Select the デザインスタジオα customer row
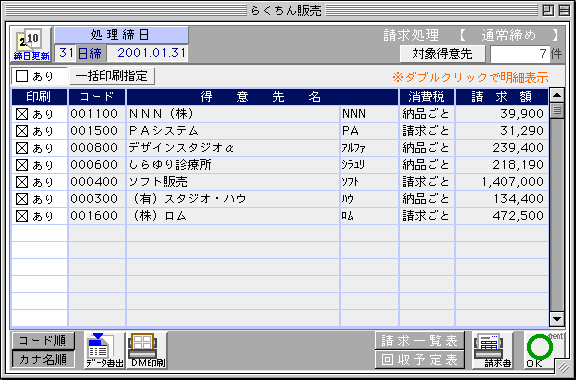This screenshot has width=576, height=380. pos(280,148)
